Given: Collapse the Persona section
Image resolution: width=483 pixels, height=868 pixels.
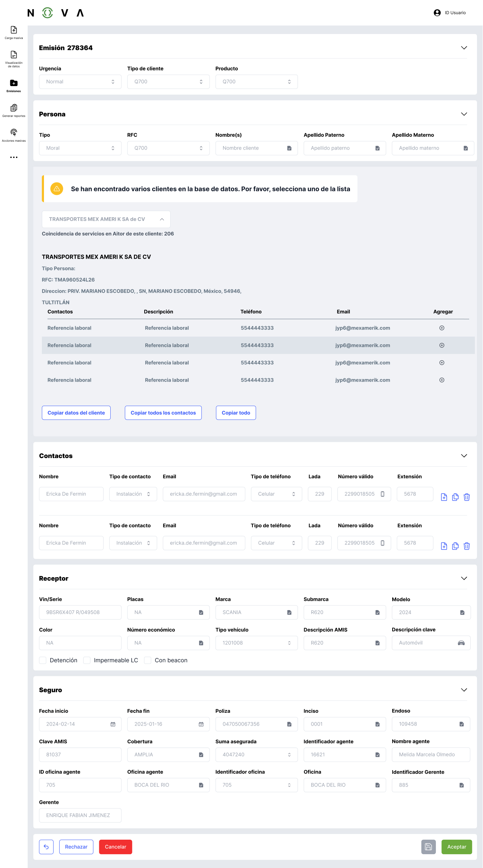Looking at the screenshot, I should (x=464, y=114).
